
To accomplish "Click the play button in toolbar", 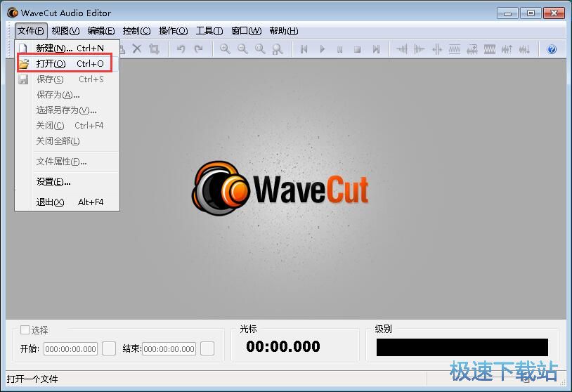I will [322, 49].
